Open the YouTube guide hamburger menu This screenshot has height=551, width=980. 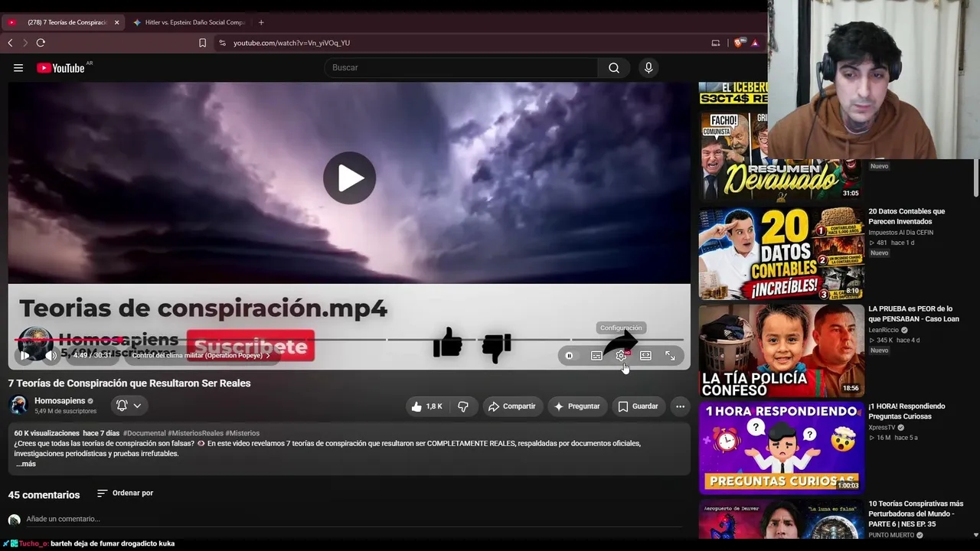pyautogui.click(x=18, y=68)
